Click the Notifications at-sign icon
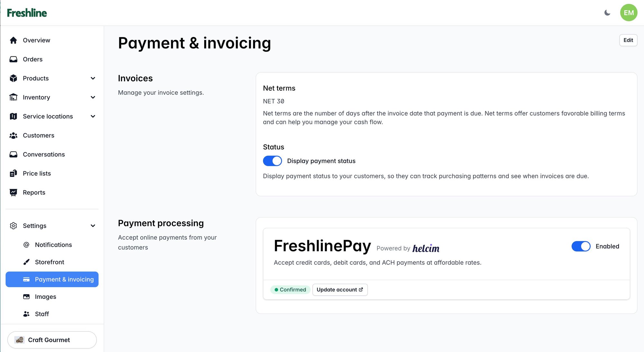This screenshot has height=352, width=644. click(x=26, y=245)
